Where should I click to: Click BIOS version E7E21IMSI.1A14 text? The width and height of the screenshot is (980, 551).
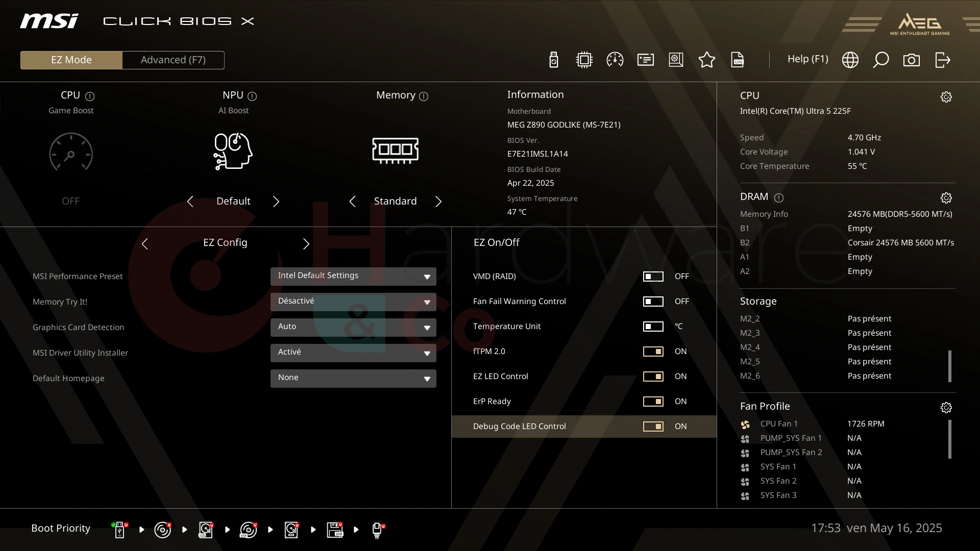(537, 154)
